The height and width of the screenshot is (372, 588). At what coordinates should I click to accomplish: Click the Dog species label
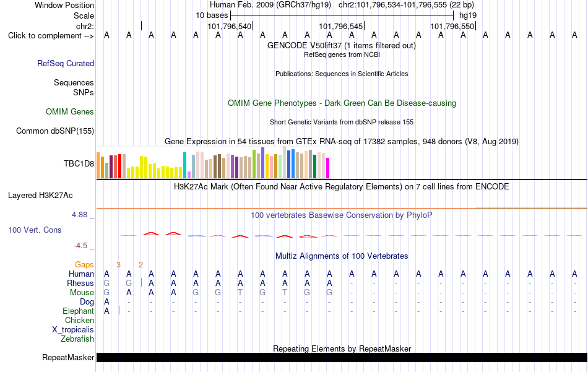87,302
